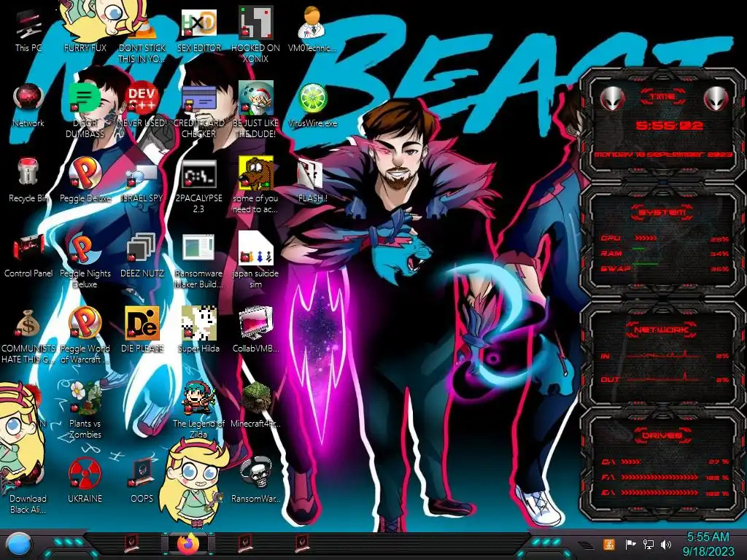Open the COMMUNISTS HATE THIS G... money bag icon
Image resolution: width=747 pixels, height=560 pixels.
coord(28,324)
